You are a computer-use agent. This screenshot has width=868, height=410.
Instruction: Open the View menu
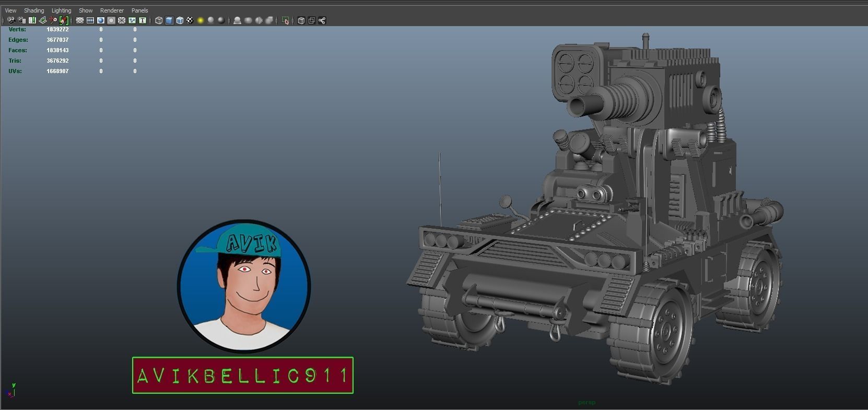[x=10, y=10]
